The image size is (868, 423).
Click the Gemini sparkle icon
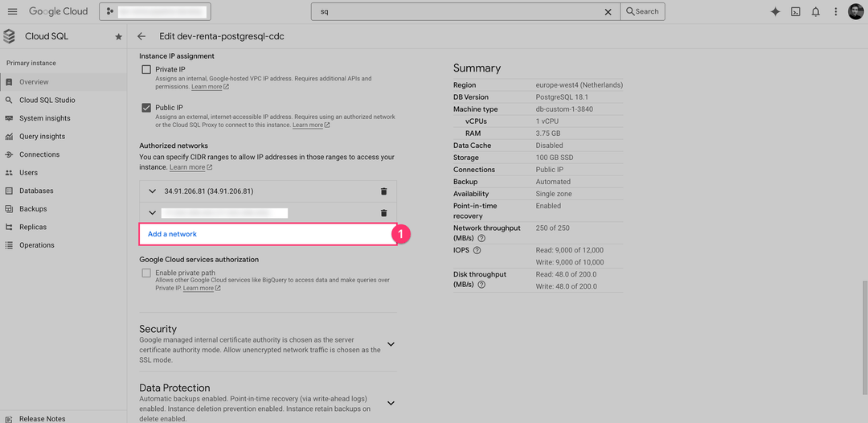[x=775, y=11]
